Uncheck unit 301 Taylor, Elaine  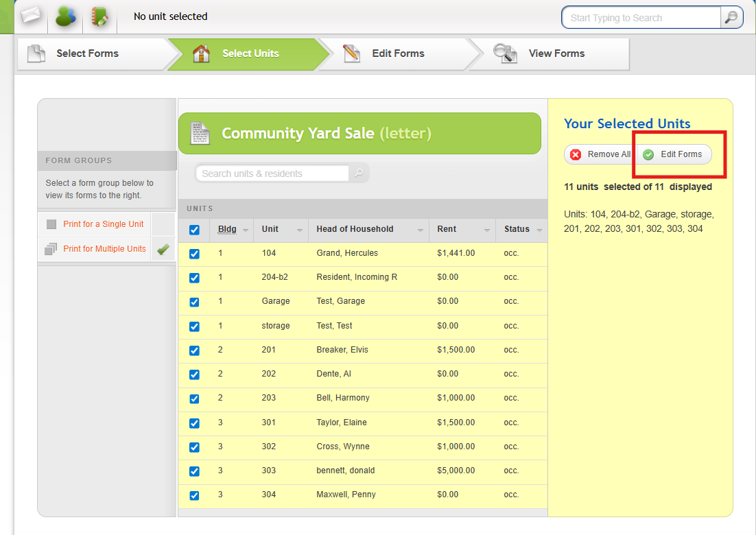click(194, 423)
